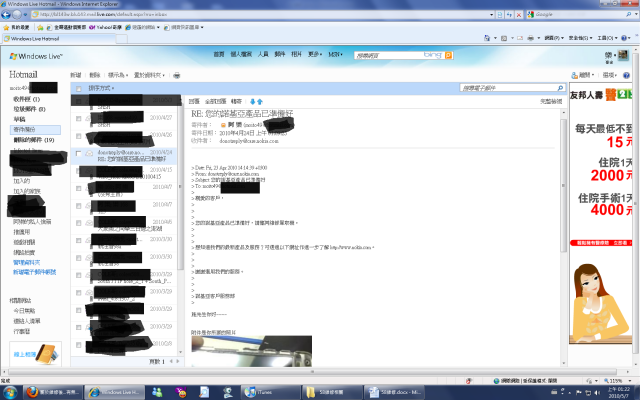This screenshot has height=400, width=640.
Task: Click the attached photo thumbnail in email body
Action: click(251, 351)
